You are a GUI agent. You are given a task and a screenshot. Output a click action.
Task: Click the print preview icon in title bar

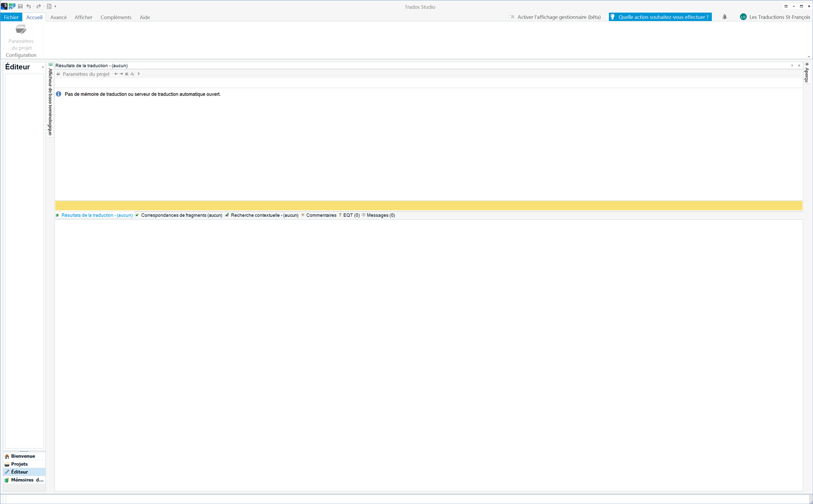pos(49,6)
